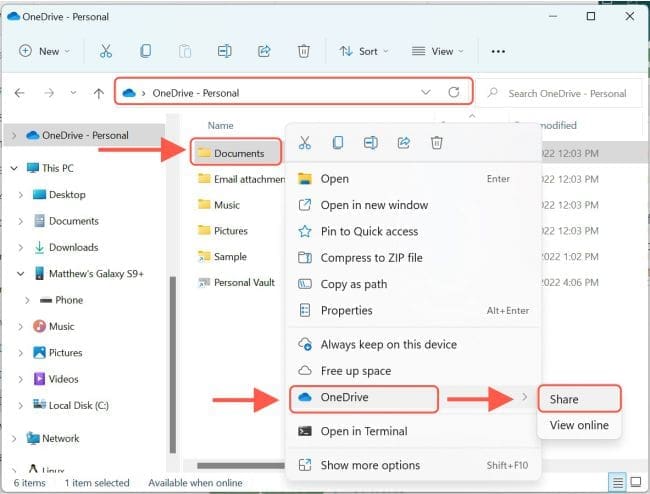This screenshot has width=650, height=494.
Task: Collapse the This PC tree node
Action: tap(13, 168)
